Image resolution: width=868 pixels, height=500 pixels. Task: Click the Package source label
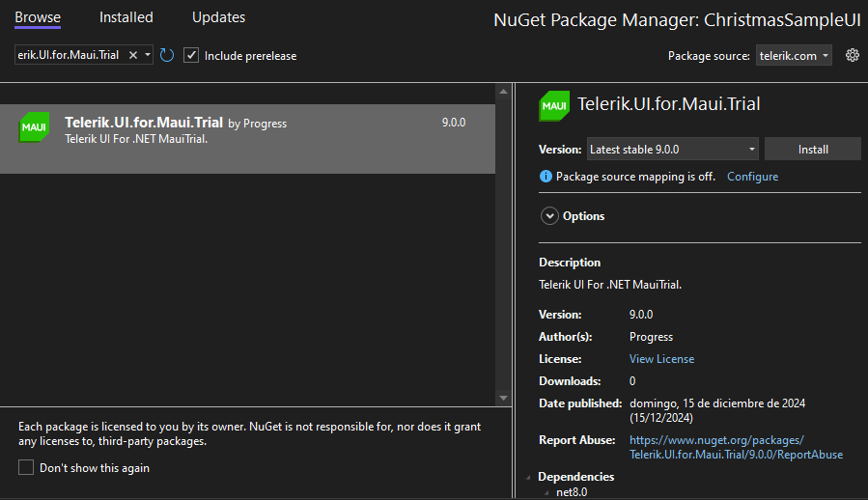click(x=709, y=55)
